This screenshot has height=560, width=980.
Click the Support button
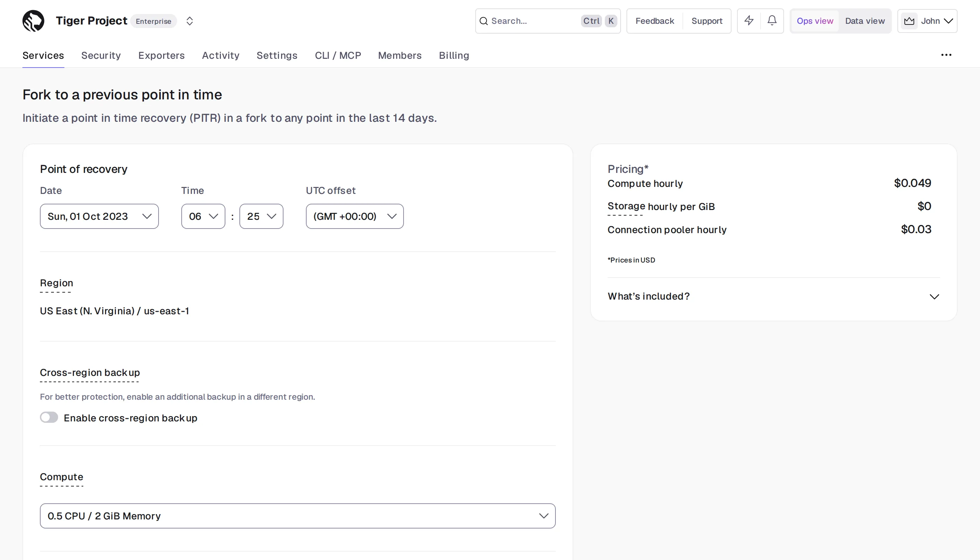tap(707, 21)
